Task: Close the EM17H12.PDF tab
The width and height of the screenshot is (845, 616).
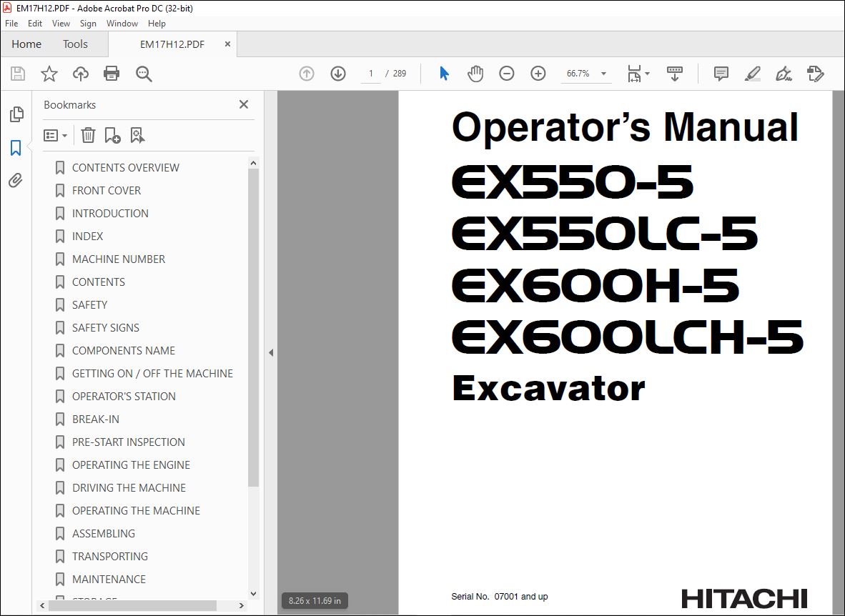Action: [x=227, y=44]
